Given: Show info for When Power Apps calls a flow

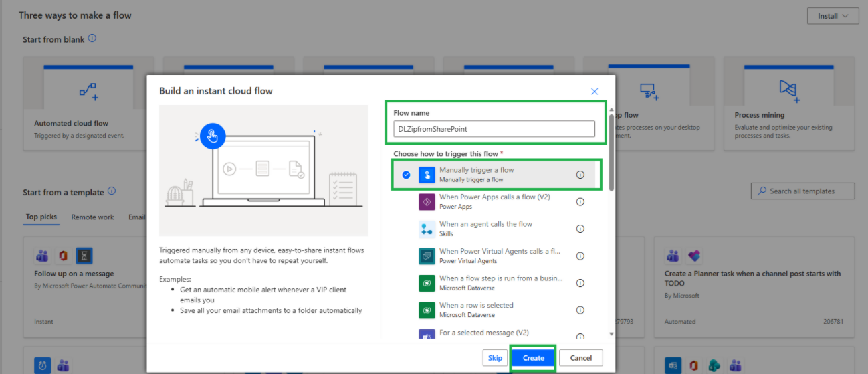Looking at the screenshot, I should (580, 201).
